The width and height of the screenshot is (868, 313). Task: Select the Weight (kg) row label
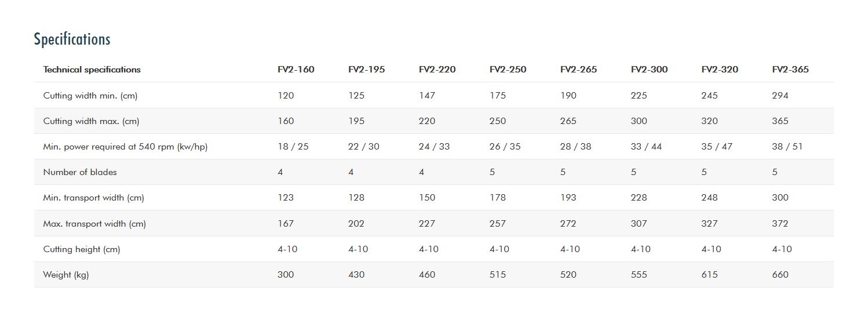point(66,275)
